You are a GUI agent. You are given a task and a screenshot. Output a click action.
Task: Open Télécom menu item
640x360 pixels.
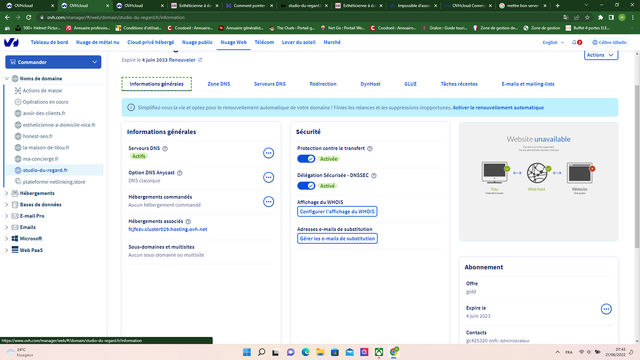[x=264, y=42]
